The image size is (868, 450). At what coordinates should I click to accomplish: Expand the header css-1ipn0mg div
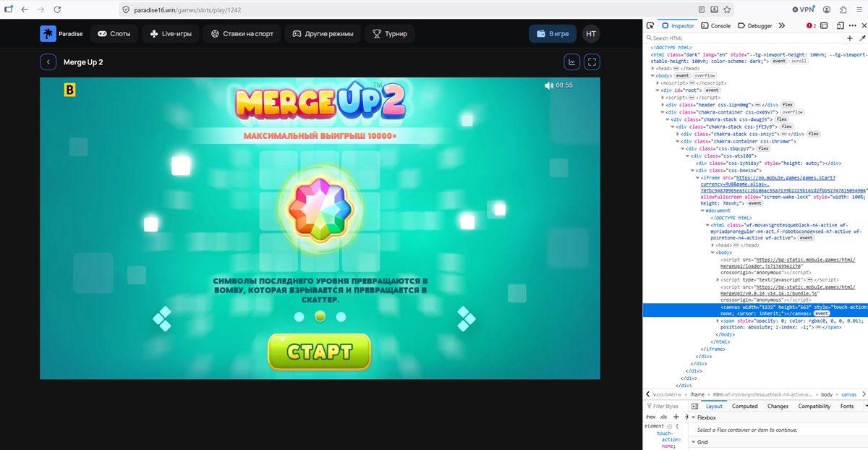pyautogui.click(x=663, y=105)
